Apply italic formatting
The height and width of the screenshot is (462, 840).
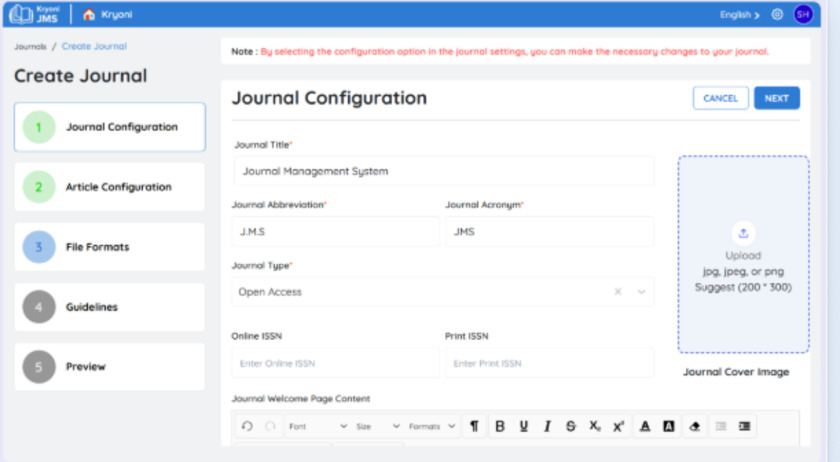tap(547, 426)
